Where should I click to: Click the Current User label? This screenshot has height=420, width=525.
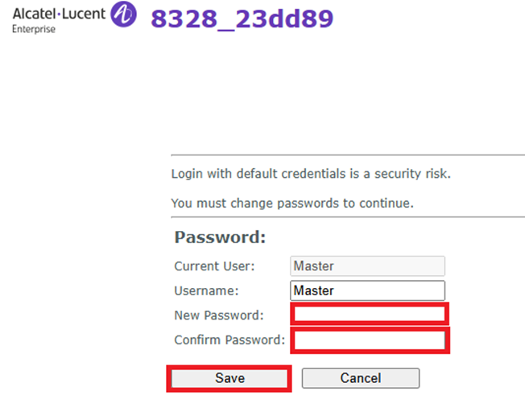click(214, 266)
